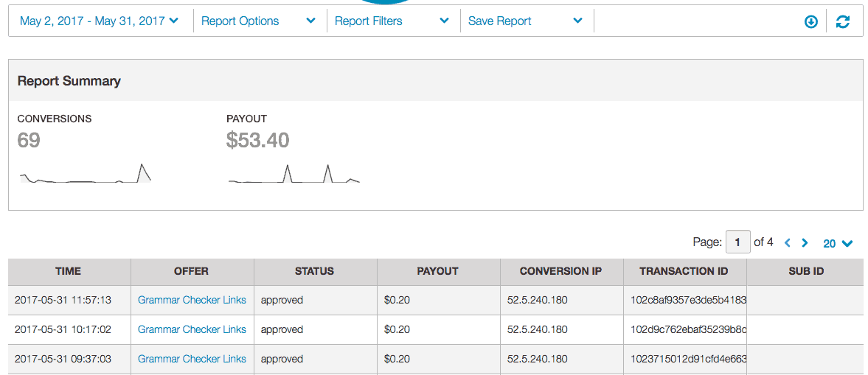Screen dimensions: 868x375
Task: Open the date range May 2017 dropdown
Action: 99,21
